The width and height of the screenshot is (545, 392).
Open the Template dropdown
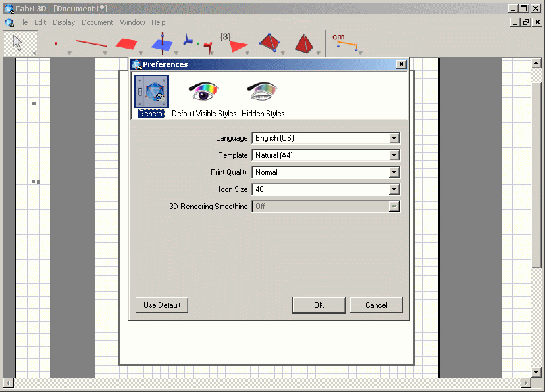click(x=394, y=155)
